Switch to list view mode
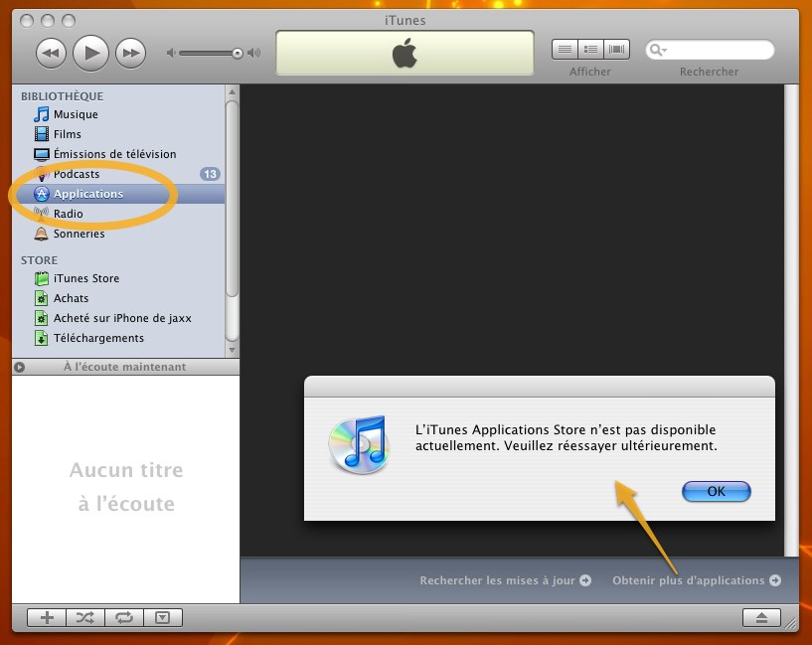This screenshot has width=812, height=645. click(x=565, y=49)
